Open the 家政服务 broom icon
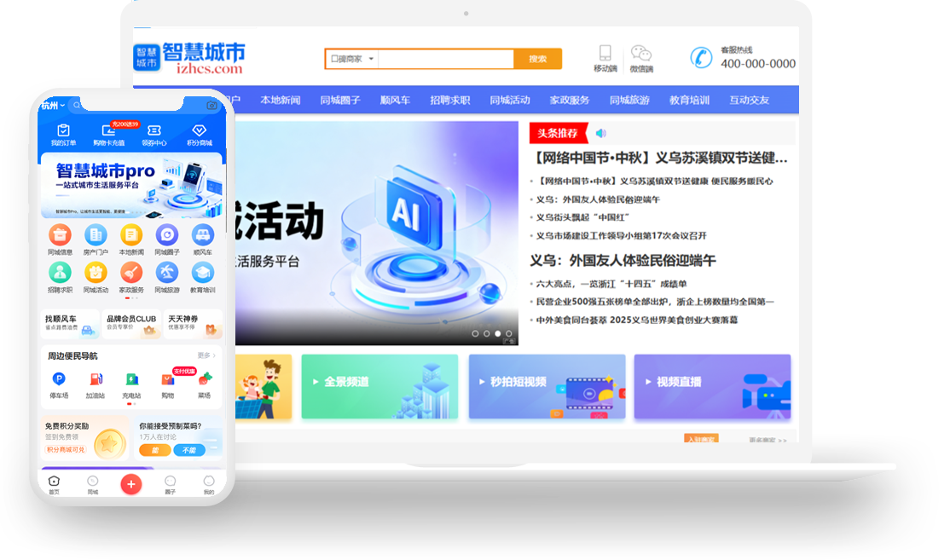950x560 pixels. tap(131, 272)
